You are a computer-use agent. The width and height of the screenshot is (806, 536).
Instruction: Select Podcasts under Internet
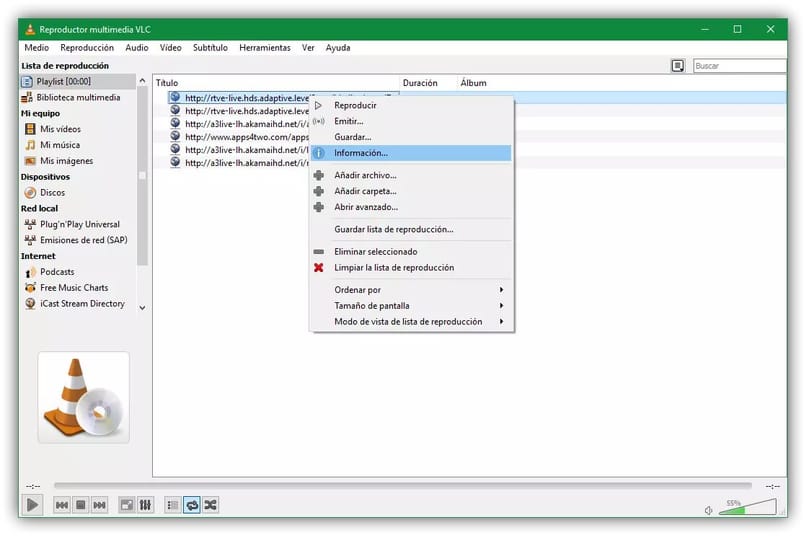[57, 272]
